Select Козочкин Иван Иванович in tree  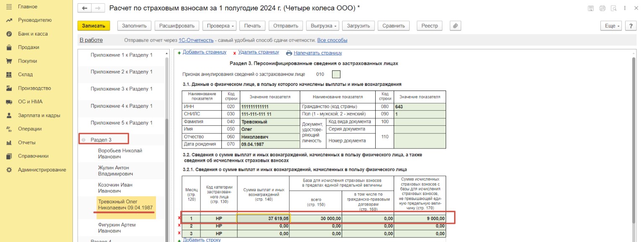coord(115,188)
